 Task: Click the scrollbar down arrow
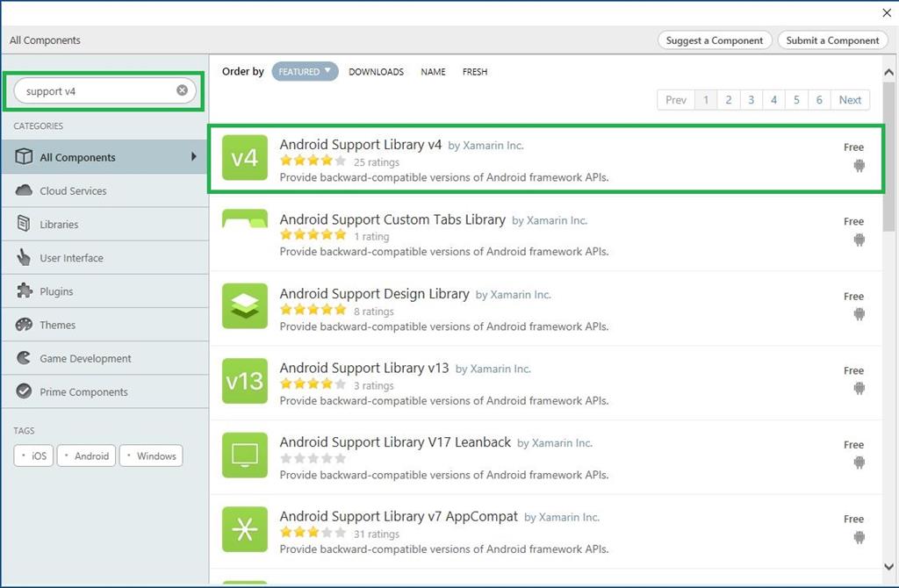click(x=888, y=567)
